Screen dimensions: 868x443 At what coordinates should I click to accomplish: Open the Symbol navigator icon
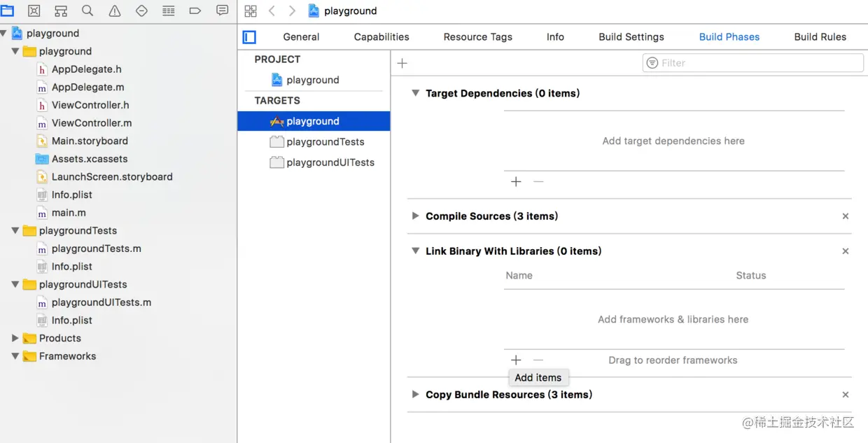61,10
